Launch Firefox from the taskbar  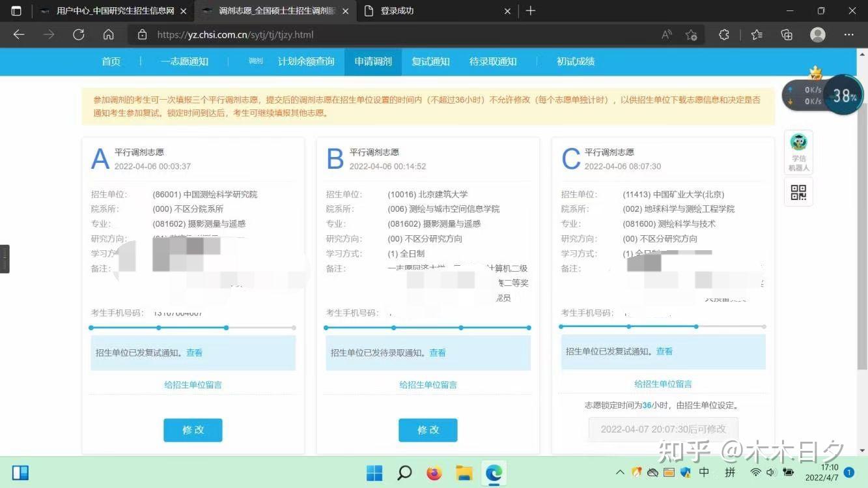(x=434, y=472)
